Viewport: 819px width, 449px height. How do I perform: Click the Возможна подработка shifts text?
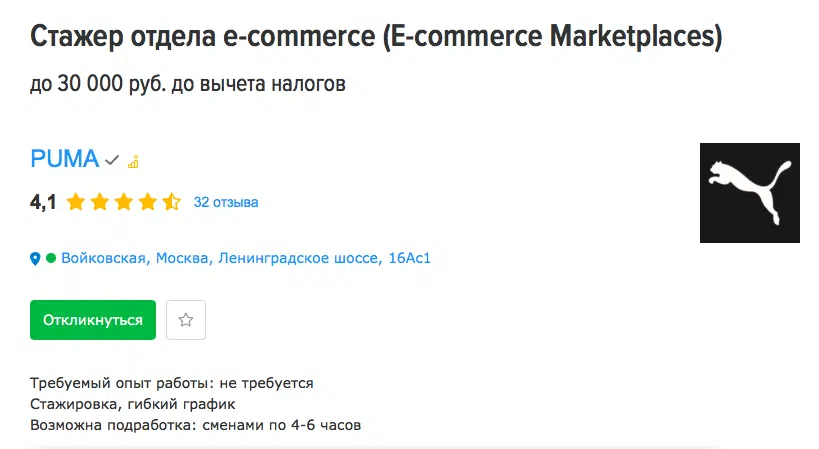(195, 425)
